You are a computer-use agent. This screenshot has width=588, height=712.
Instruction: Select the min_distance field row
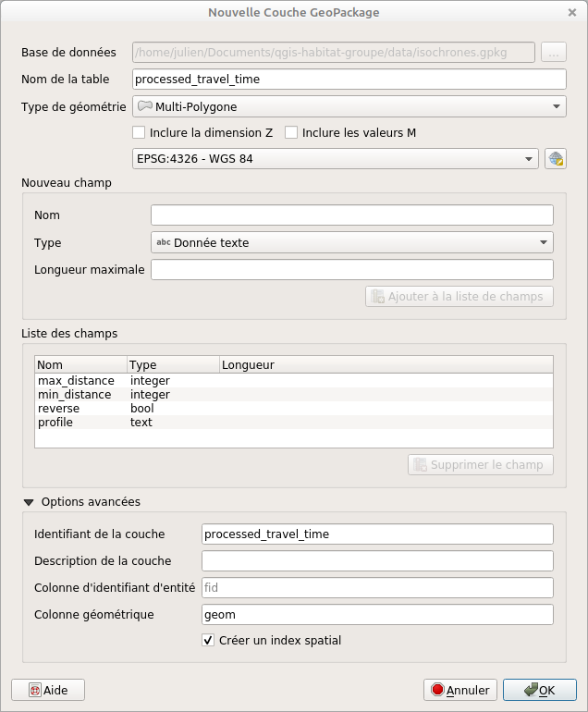[x=294, y=395]
